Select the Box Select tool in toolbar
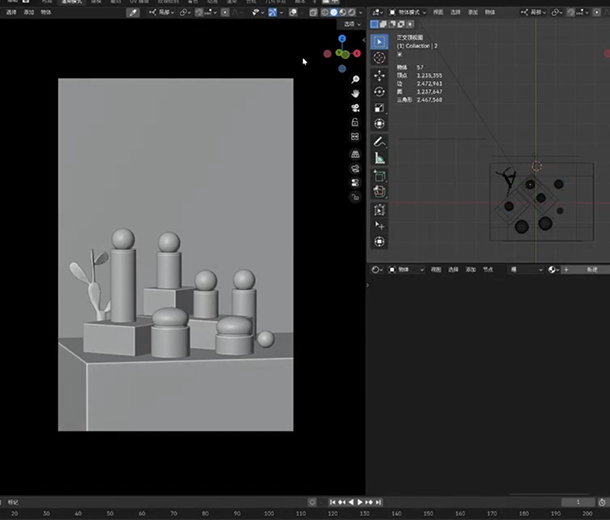The height and width of the screenshot is (520, 610). tap(380, 42)
